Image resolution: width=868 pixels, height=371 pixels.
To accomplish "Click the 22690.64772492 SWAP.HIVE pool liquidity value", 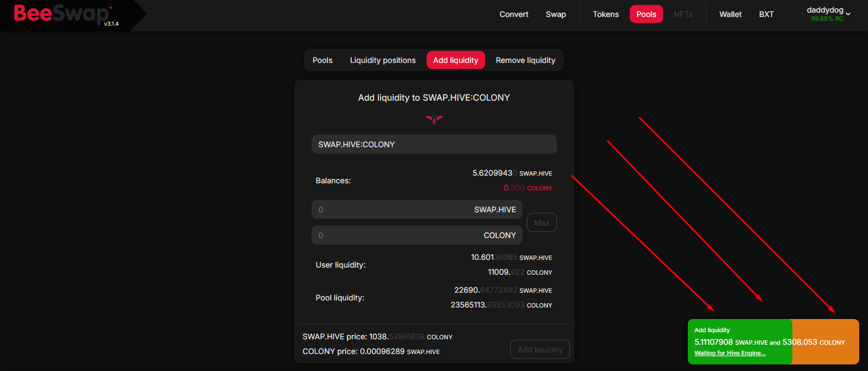I will 503,290.
